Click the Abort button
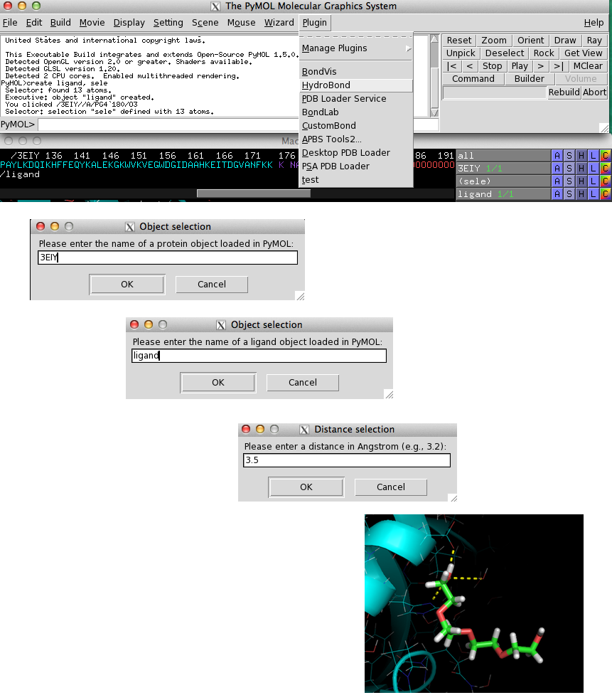This screenshot has height=700, width=612. point(594,92)
